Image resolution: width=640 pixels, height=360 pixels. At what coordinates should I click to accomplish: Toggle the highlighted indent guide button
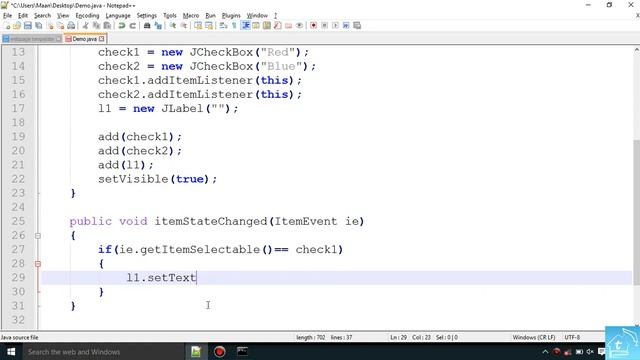(x=245, y=26)
